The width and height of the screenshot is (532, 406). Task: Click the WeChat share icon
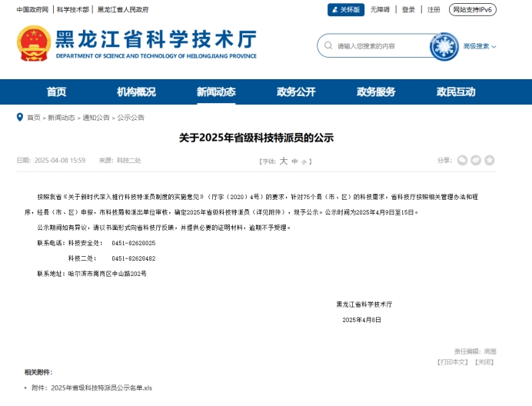point(462,160)
